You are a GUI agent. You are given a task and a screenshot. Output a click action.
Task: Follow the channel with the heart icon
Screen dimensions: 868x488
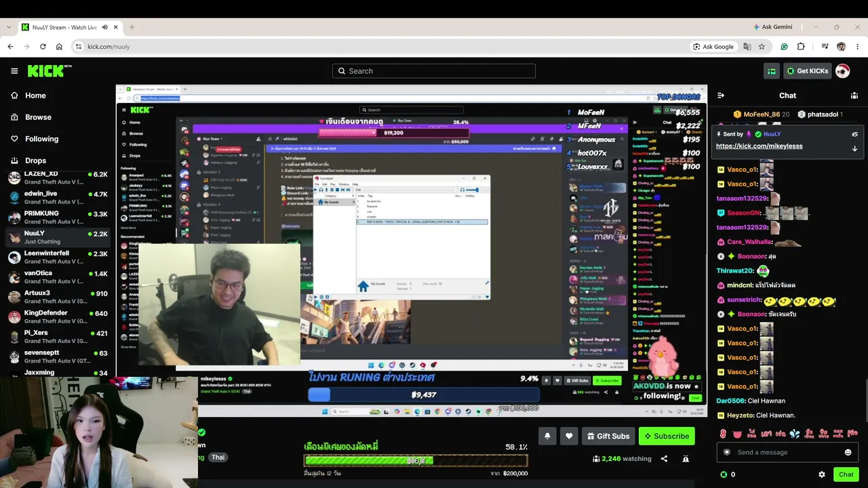pyautogui.click(x=569, y=436)
